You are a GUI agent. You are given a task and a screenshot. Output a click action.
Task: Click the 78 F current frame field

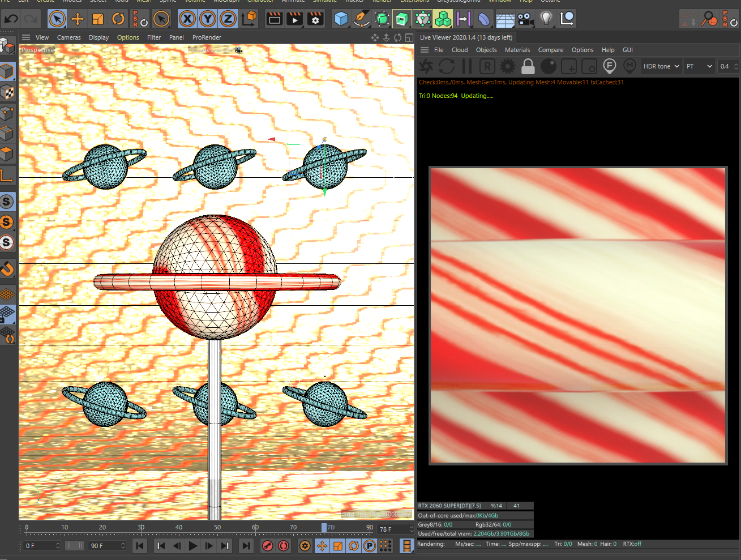pyautogui.click(x=396, y=529)
